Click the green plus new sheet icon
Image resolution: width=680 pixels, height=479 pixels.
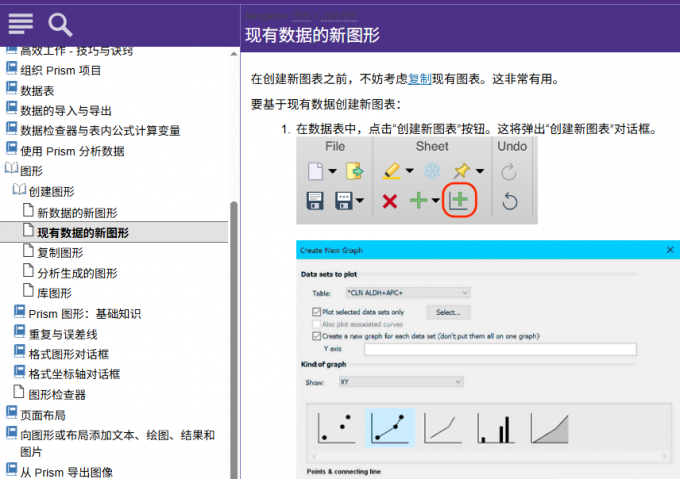tap(418, 200)
